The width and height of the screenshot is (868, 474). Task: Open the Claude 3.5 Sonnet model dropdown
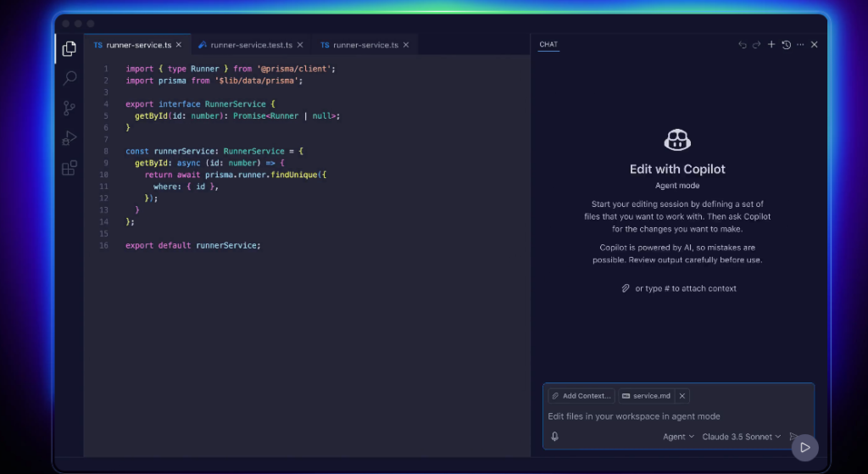(741, 437)
